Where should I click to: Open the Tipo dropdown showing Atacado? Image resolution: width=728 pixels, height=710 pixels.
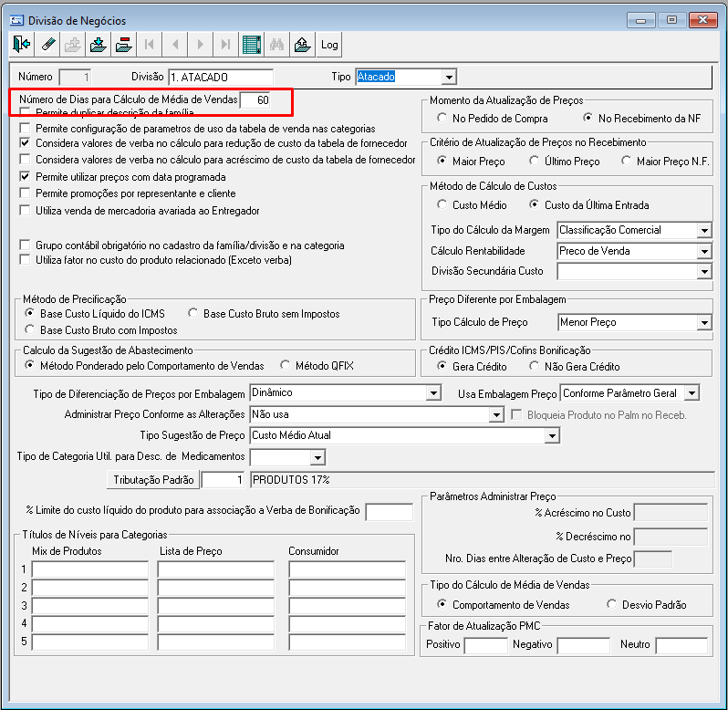pos(449,77)
